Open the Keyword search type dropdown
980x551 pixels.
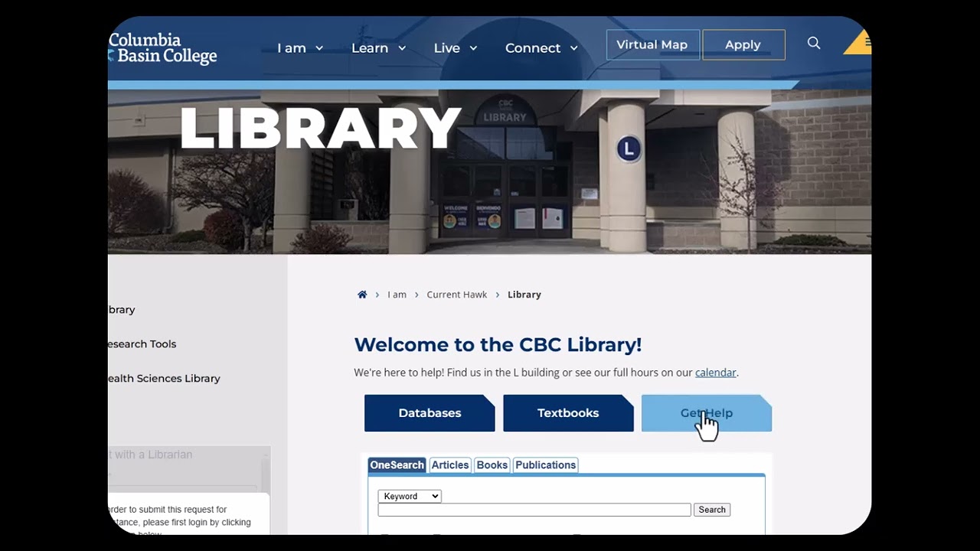pyautogui.click(x=410, y=496)
